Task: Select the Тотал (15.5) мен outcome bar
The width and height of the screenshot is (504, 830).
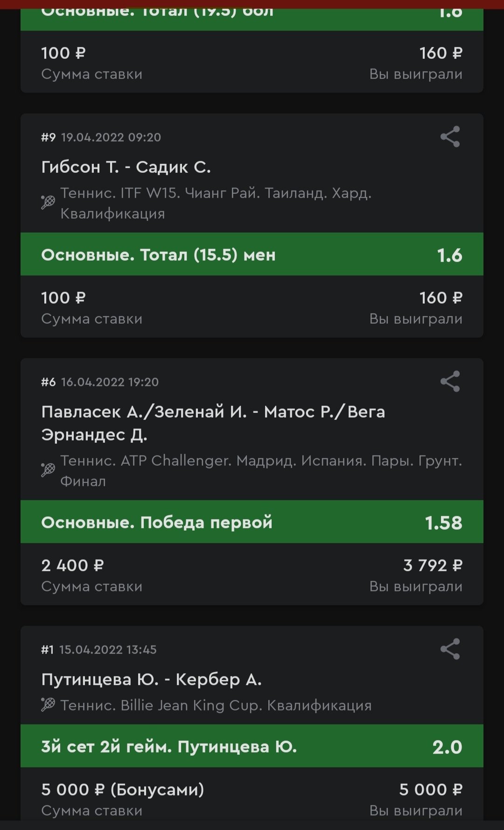Action: (x=252, y=255)
